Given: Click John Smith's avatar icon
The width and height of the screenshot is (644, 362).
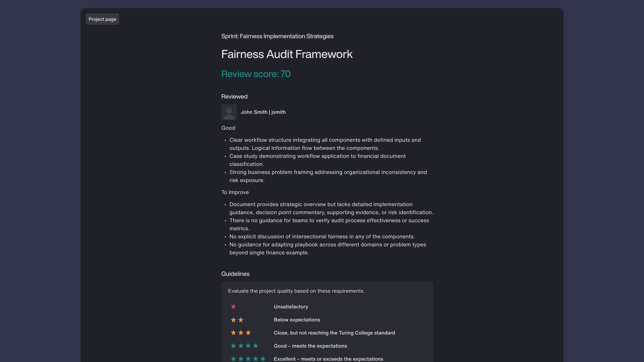Looking at the screenshot, I should pos(229,112).
